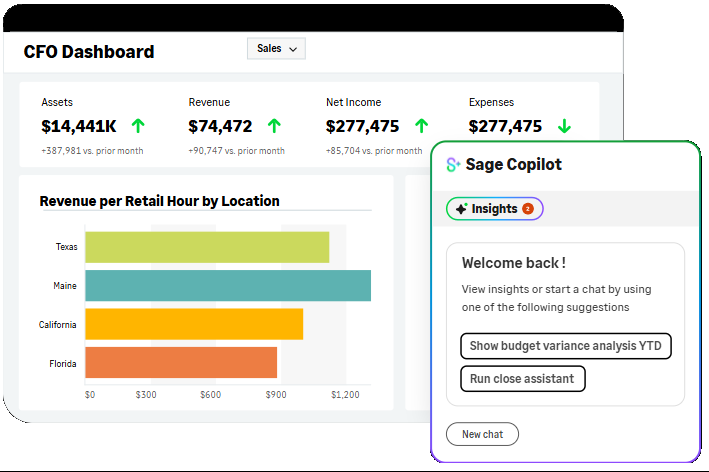Click the teal Maine bar

tap(228, 285)
